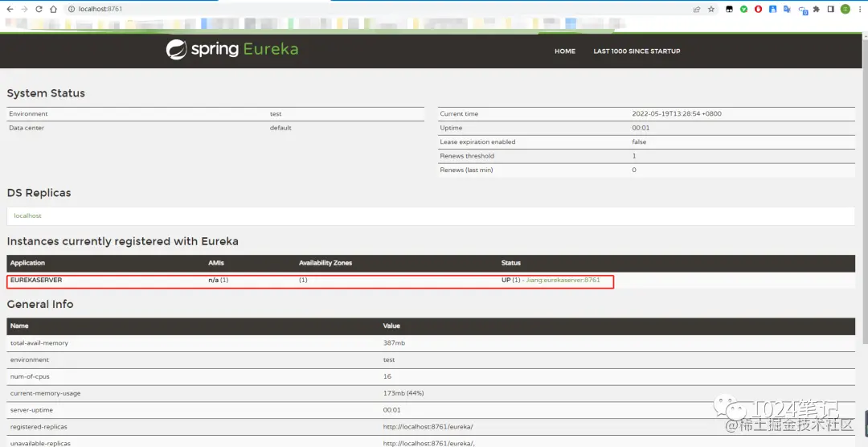This screenshot has height=447, width=868.
Task: Click the Application column header
Action: tap(27, 263)
